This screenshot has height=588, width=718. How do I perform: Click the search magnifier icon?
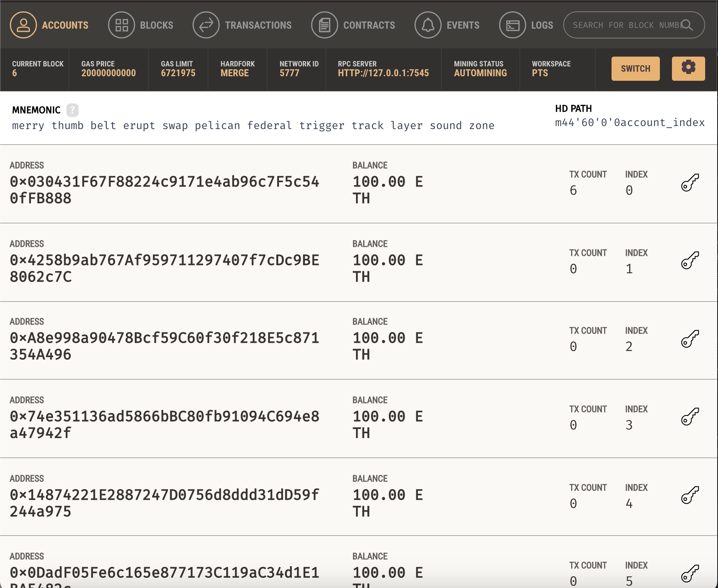pyautogui.click(x=687, y=25)
